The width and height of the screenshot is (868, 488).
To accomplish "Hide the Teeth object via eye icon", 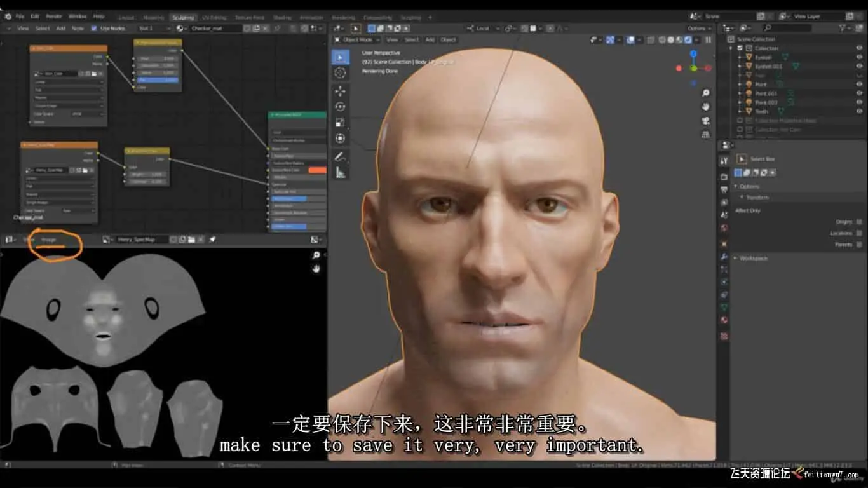I will coord(859,111).
